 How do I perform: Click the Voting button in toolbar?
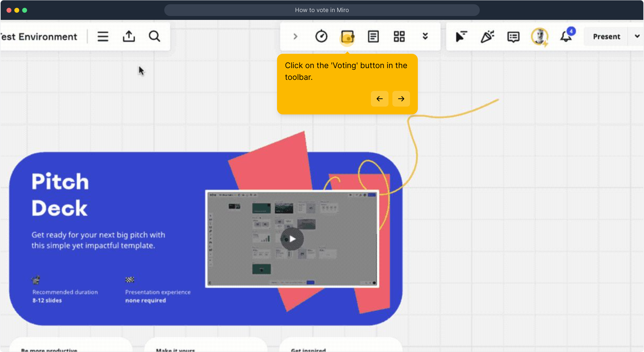click(347, 37)
